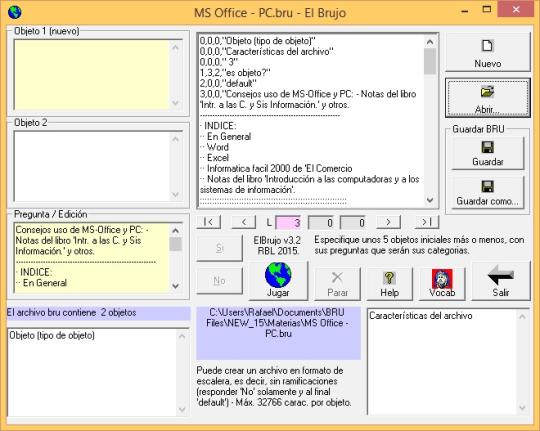Screen dimensions: 540x431
Task: Click the pink L field showing 3
Action: (x=288, y=223)
